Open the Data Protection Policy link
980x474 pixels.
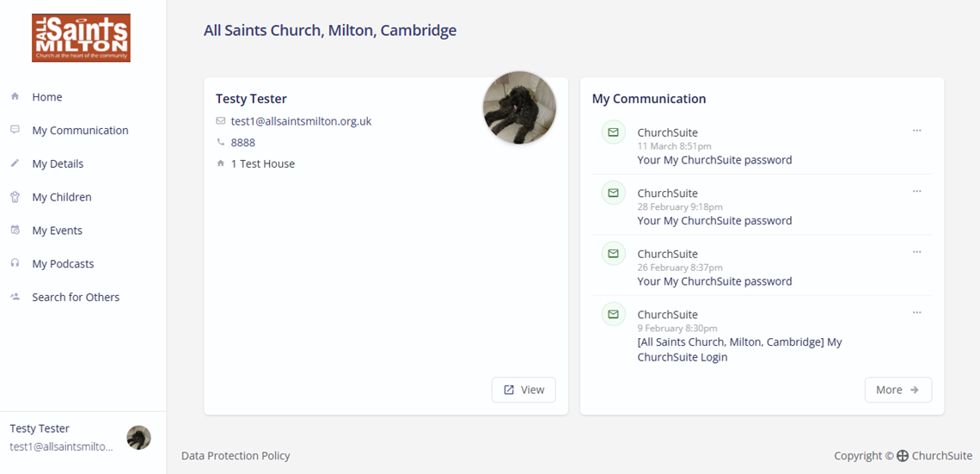pyautogui.click(x=236, y=456)
